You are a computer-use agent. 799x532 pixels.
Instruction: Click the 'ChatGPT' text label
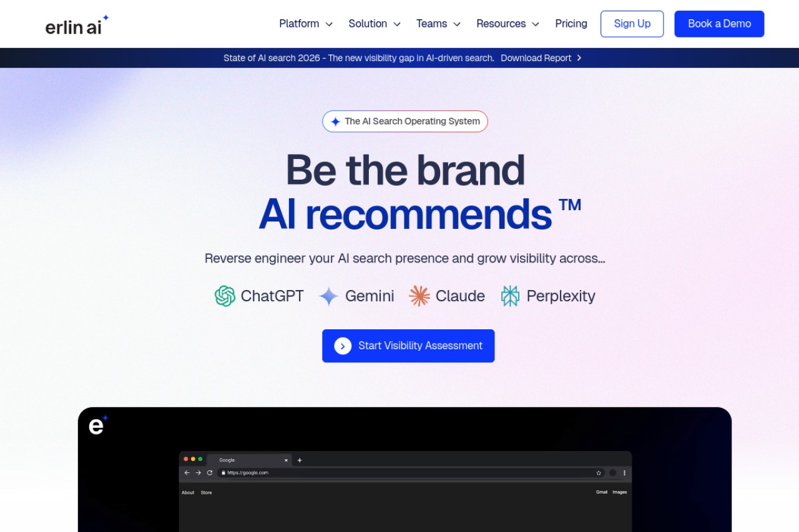click(272, 296)
